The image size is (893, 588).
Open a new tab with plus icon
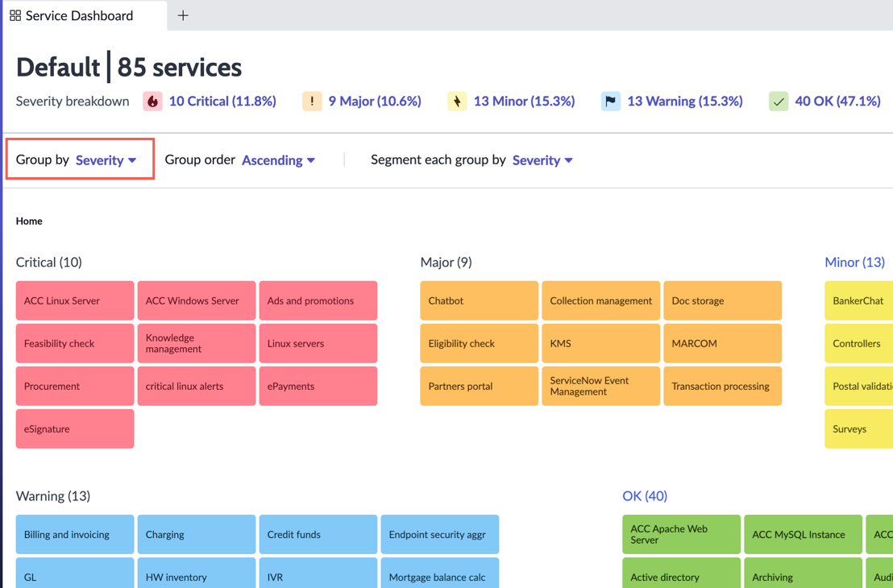(x=183, y=15)
